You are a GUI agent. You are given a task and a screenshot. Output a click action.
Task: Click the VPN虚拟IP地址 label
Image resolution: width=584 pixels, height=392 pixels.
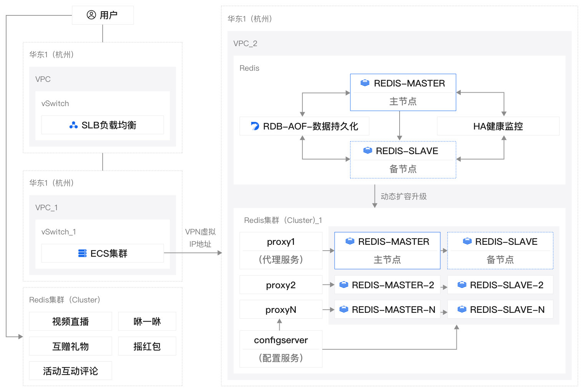point(200,238)
